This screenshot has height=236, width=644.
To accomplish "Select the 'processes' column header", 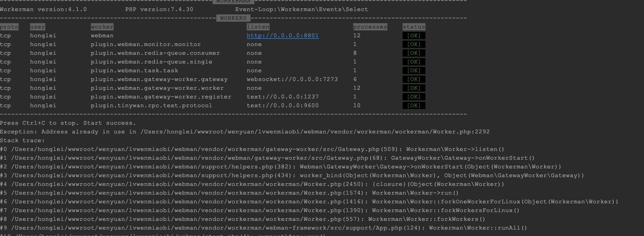I will tap(370, 27).
